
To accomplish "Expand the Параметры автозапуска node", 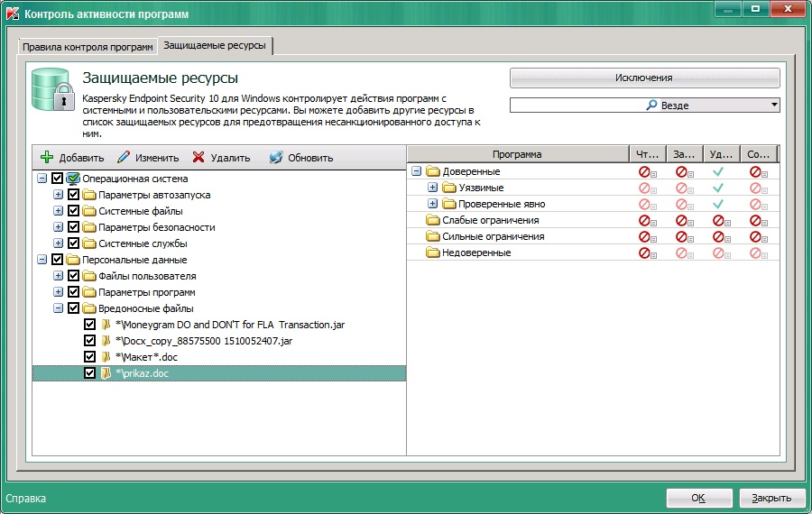I will point(58,195).
